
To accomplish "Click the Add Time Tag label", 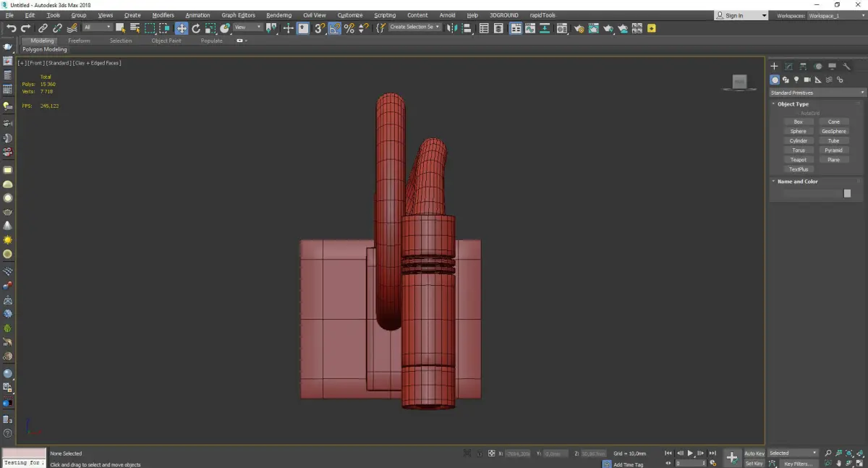I will click(x=628, y=464).
